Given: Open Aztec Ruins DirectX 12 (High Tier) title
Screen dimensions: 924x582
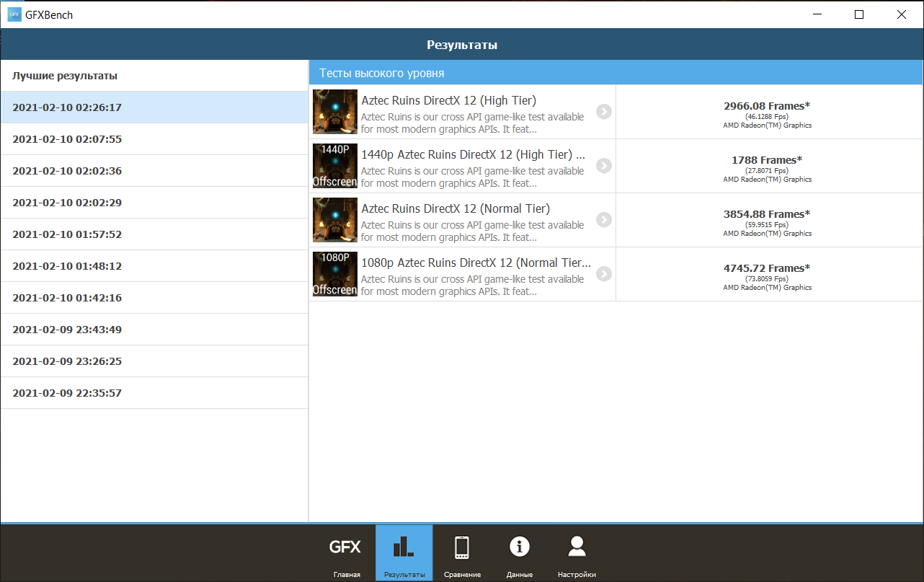Looking at the screenshot, I should click(448, 101).
